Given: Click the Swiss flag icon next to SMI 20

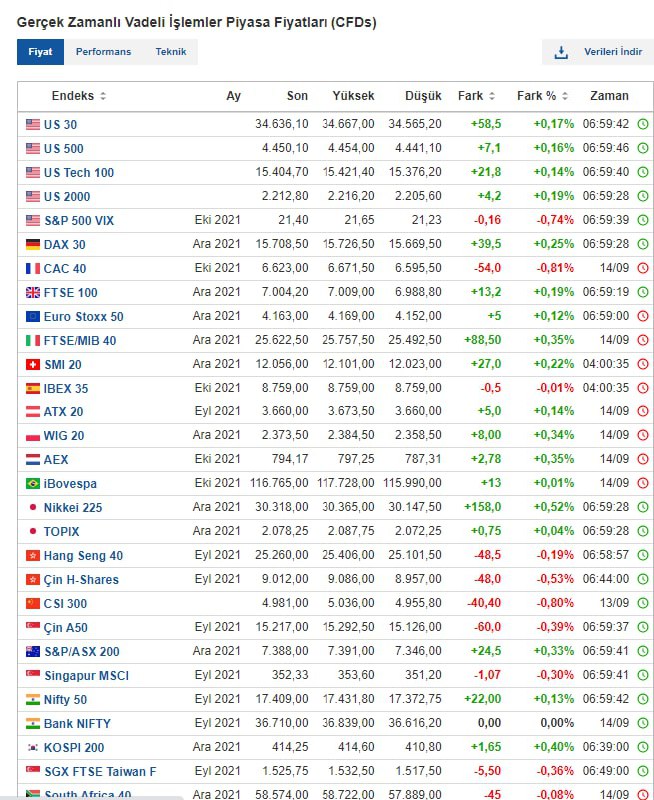Looking at the screenshot, I should pyautogui.click(x=33, y=364).
